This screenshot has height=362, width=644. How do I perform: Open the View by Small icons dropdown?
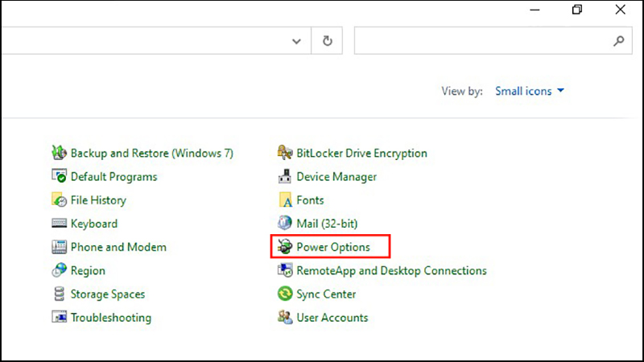(530, 91)
